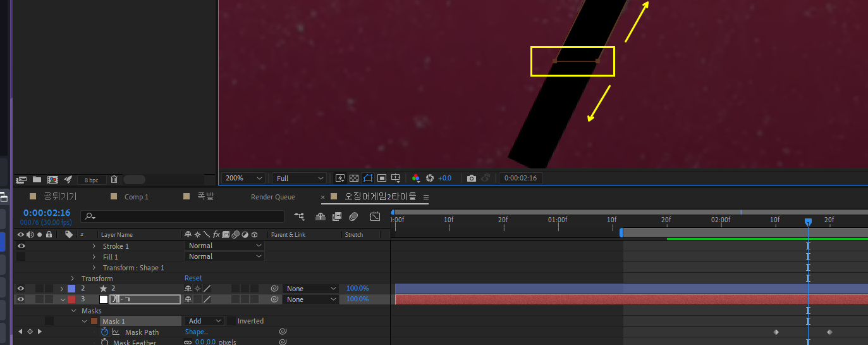The height and width of the screenshot is (345, 868).
Task: Open the Graph Editor
Action: tap(375, 216)
